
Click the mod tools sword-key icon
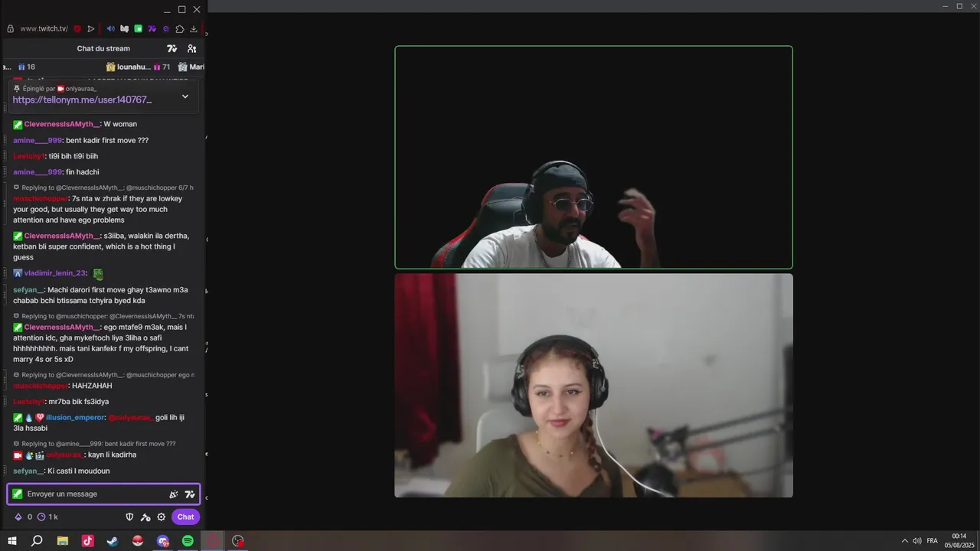click(x=145, y=517)
